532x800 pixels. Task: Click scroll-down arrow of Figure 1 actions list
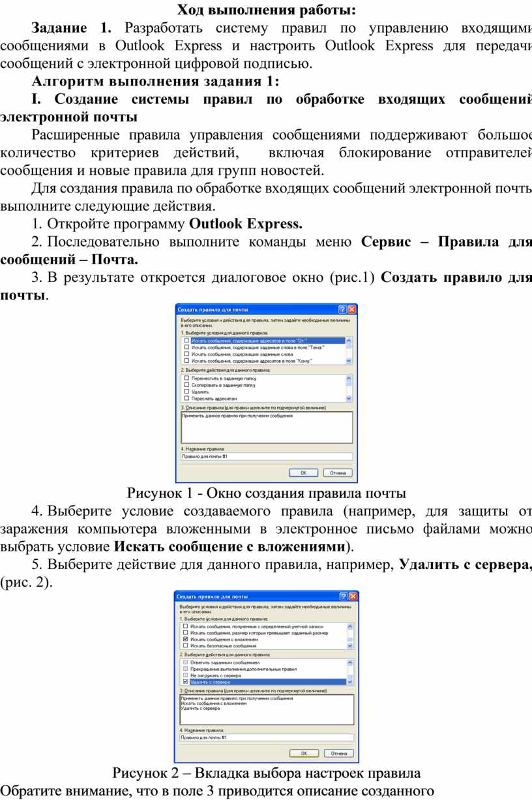[x=348, y=399]
